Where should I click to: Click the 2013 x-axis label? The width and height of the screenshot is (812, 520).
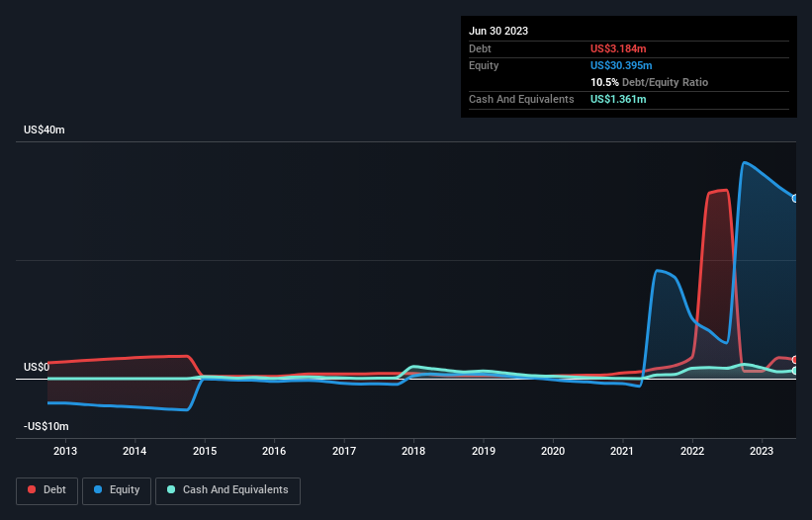point(65,451)
